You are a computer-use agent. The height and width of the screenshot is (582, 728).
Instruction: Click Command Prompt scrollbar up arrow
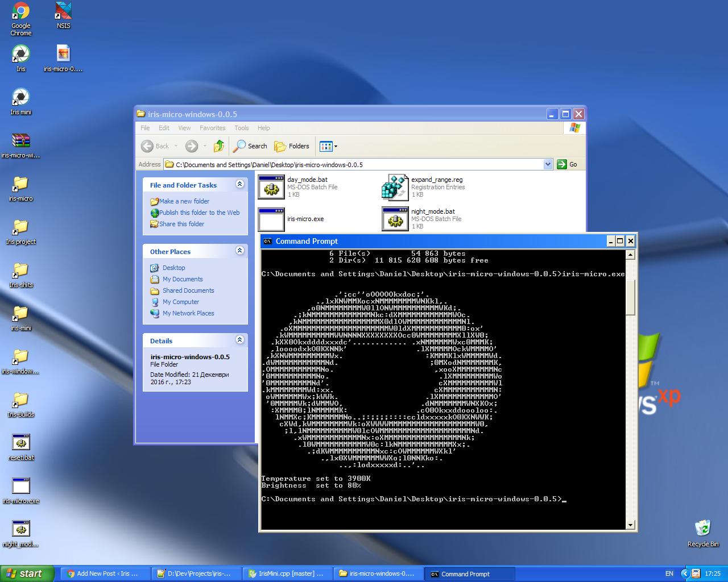(x=630, y=255)
